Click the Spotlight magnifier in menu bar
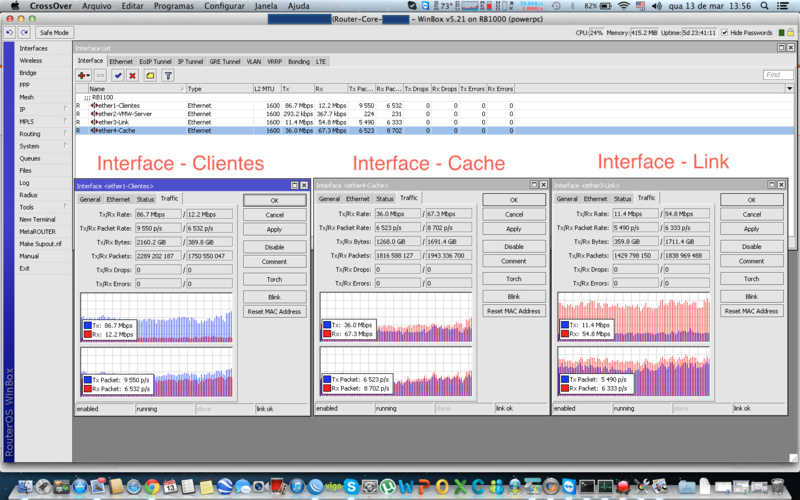 tap(764, 6)
